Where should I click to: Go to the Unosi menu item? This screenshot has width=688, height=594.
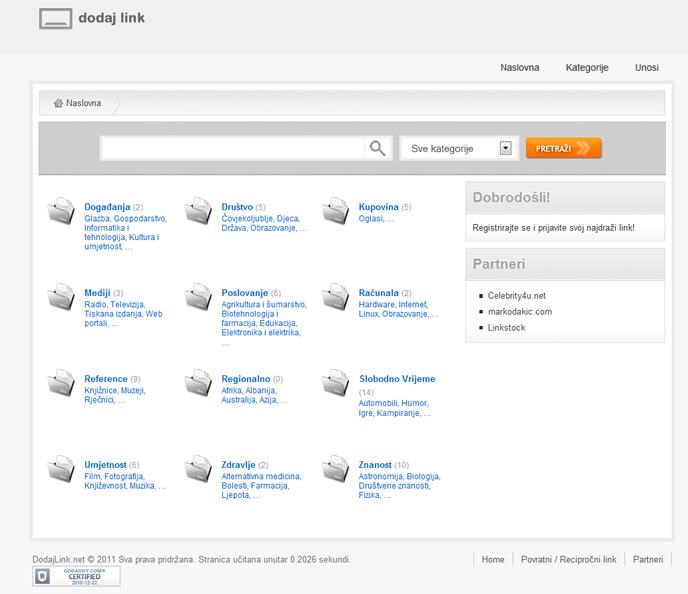[647, 68]
